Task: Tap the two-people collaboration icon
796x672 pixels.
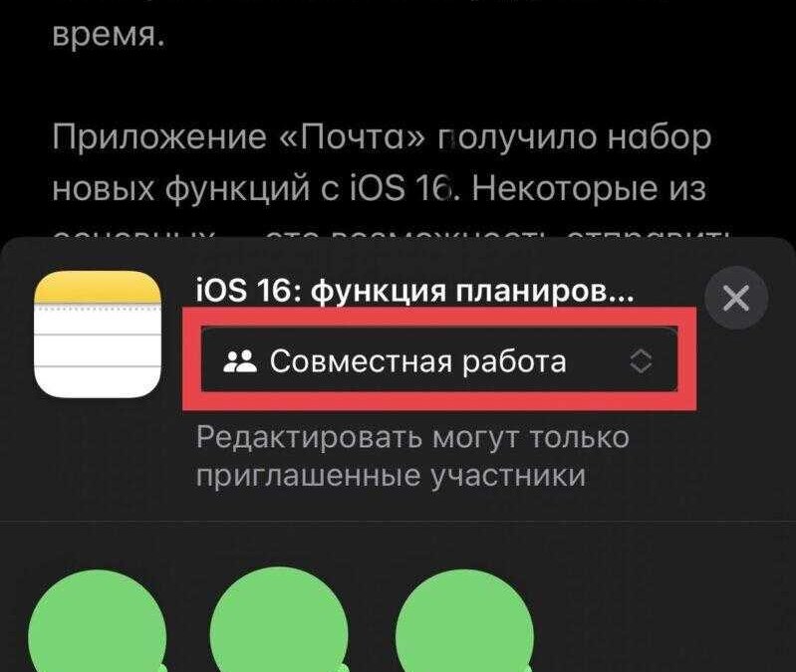Action: pos(240,361)
